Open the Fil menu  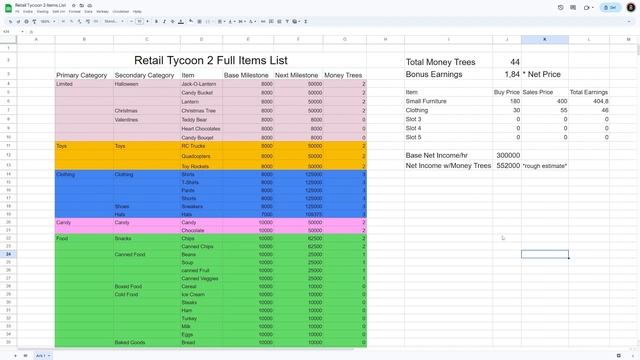[17, 11]
